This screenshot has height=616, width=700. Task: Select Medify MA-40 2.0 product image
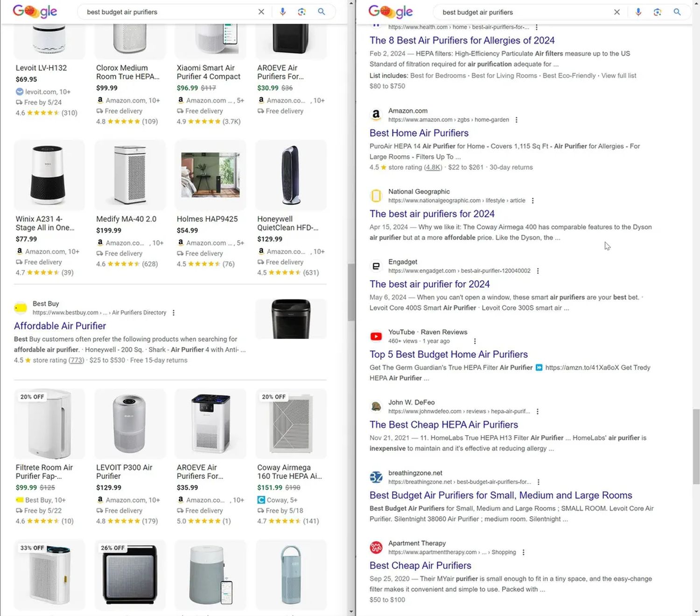pyautogui.click(x=130, y=175)
